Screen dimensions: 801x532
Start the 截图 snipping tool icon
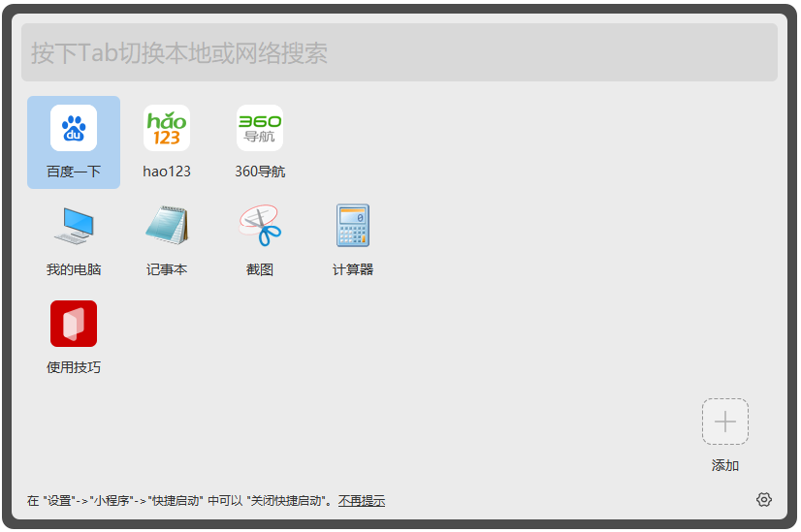pyautogui.click(x=260, y=225)
